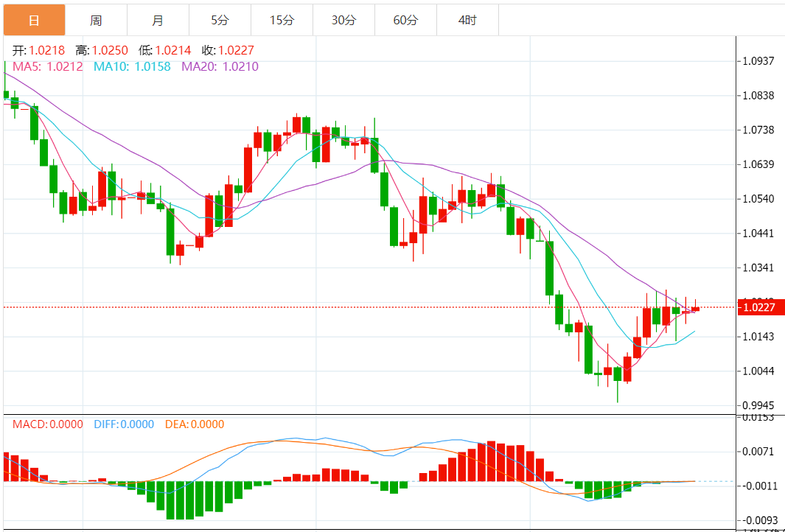Click the MA5: 1.0212 indicator label
Image resolution: width=785 pixels, height=532 pixels.
point(48,66)
